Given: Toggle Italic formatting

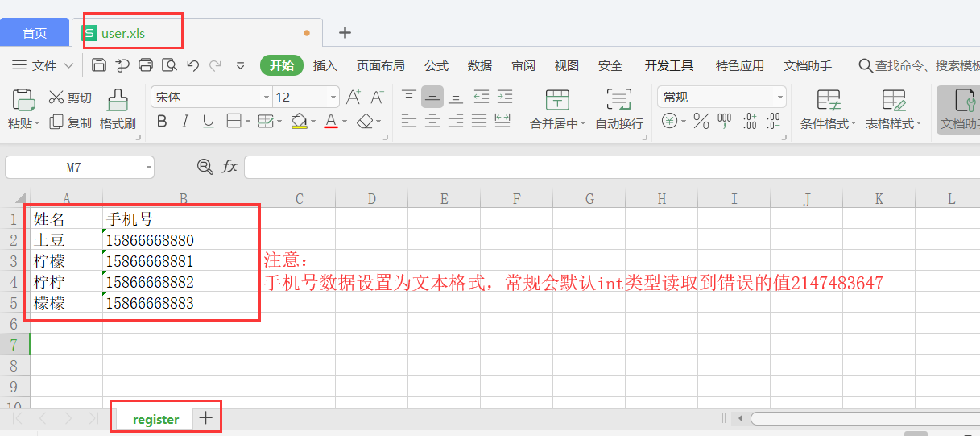Looking at the screenshot, I should pyautogui.click(x=185, y=122).
